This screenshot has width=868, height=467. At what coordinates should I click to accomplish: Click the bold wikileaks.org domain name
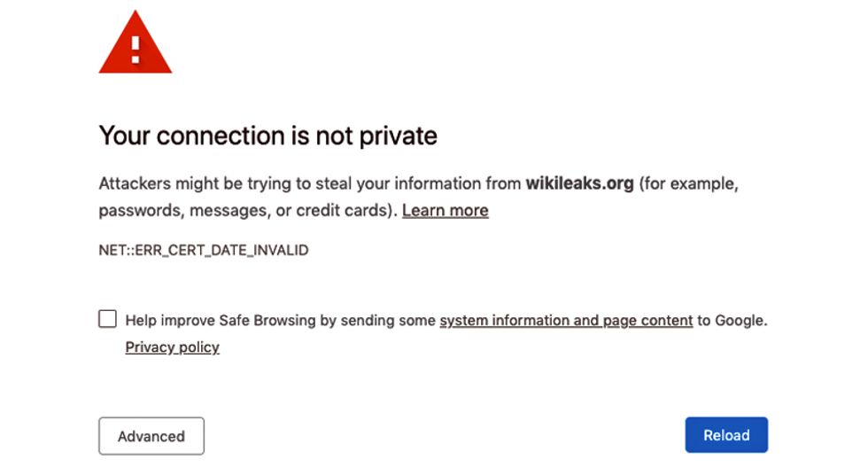pos(579,184)
